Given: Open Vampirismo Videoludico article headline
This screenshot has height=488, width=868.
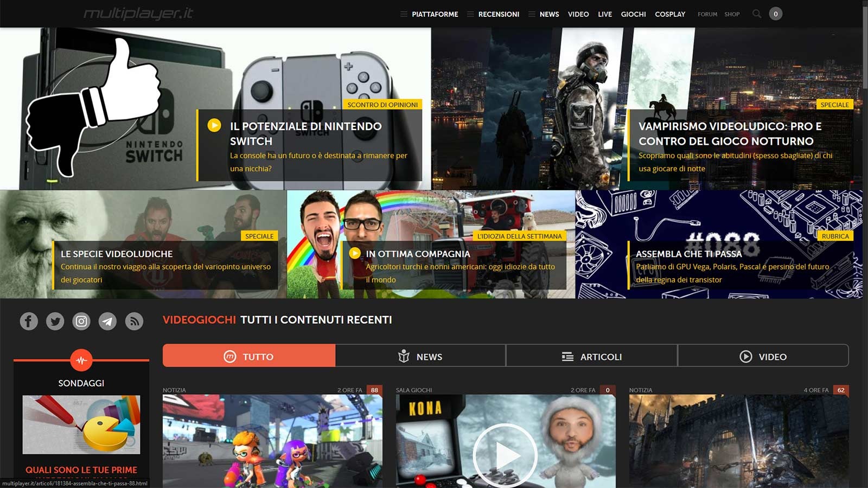Looking at the screenshot, I should 730,133.
